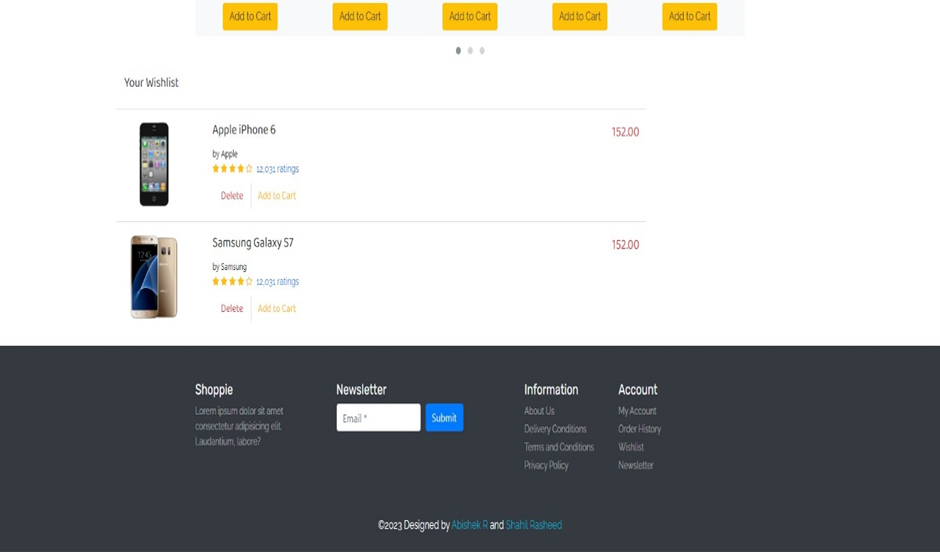The width and height of the screenshot is (940, 552).
Task: Click star rating of Samsung Galaxy S7
Action: click(233, 281)
